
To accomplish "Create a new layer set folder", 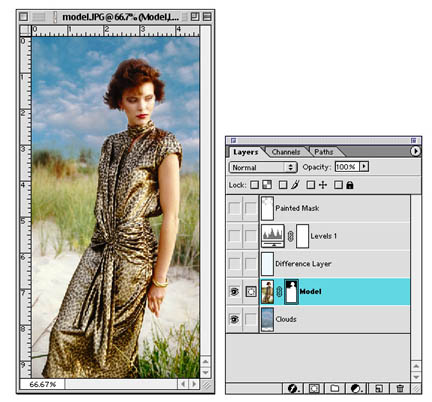I will click(x=335, y=388).
